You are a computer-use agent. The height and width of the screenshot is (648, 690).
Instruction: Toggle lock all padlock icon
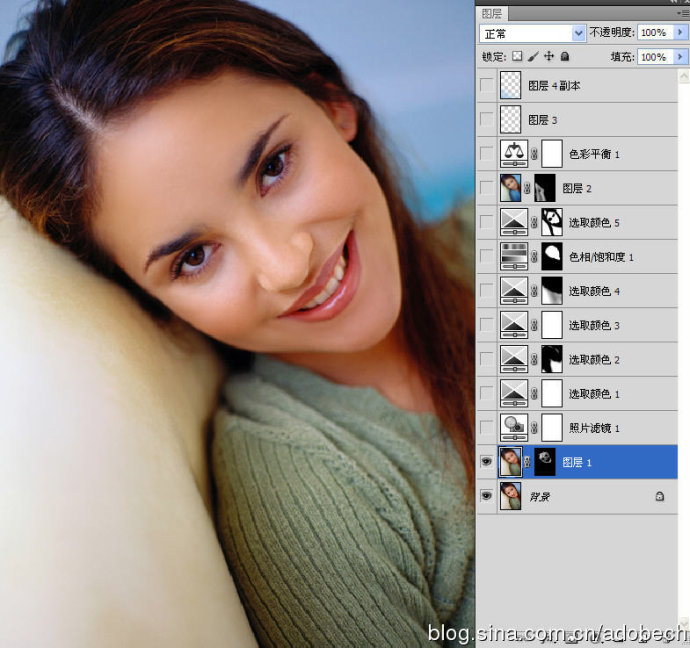pos(565,56)
